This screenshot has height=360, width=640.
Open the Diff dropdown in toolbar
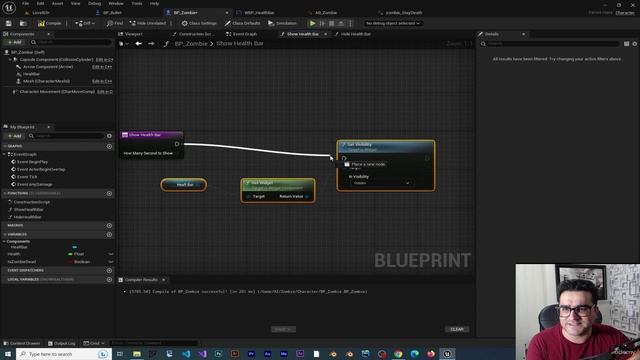[x=85, y=23]
